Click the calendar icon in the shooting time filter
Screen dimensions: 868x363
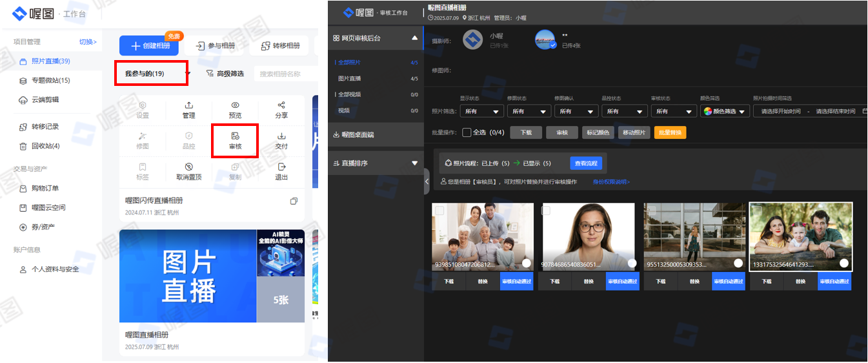pos(865,111)
